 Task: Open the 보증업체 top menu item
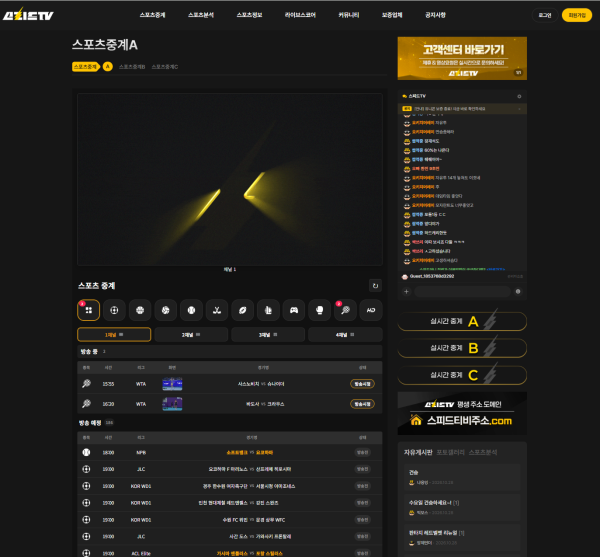pyautogui.click(x=392, y=15)
